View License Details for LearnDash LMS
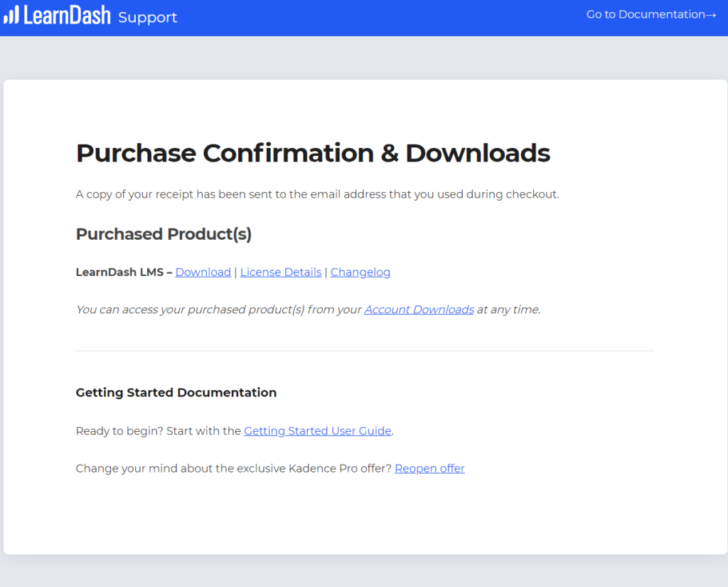Viewport: 728px width, 587px height. 280,272
